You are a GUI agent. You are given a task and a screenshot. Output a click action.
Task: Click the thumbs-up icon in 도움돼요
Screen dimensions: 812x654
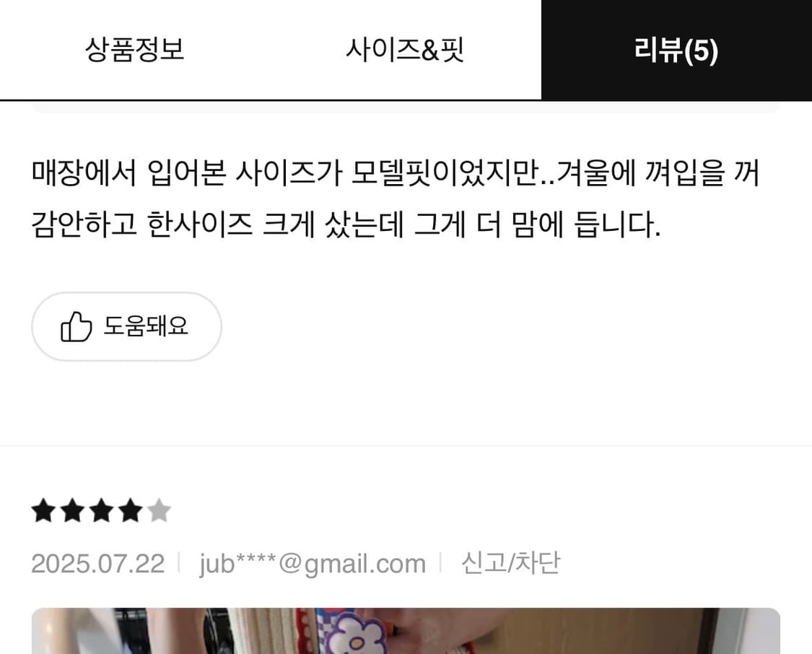(76, 326)
